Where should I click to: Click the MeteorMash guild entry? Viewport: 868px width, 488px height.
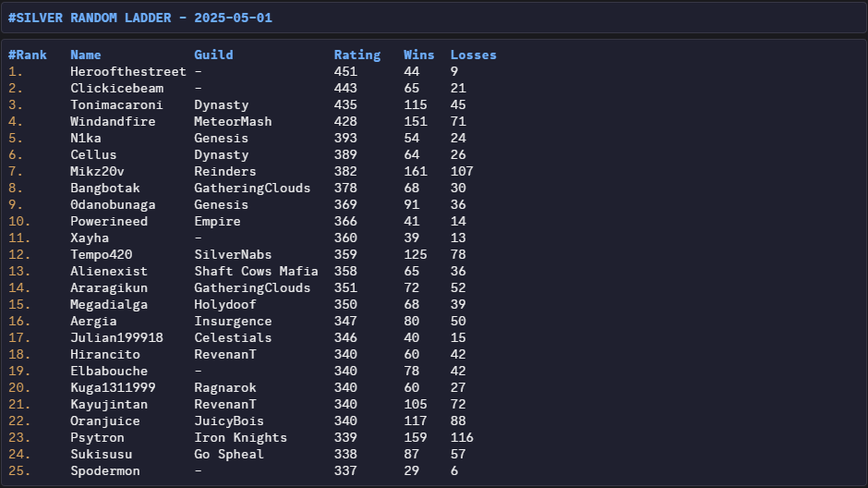(233, 121)
